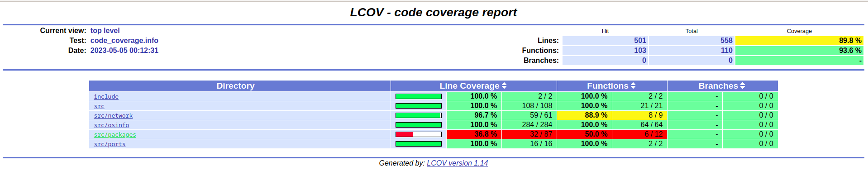This screenshot has width=868, height=171.
Task: Select the 89.8 % lines coverage cell
Action: (x=799, y=41)
